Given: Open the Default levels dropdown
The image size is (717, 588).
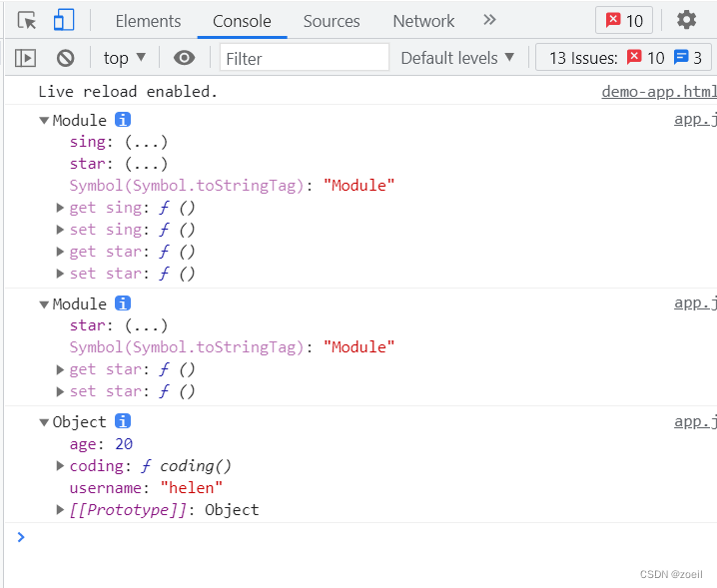Looking at the screenshot, I should [457, 58].
